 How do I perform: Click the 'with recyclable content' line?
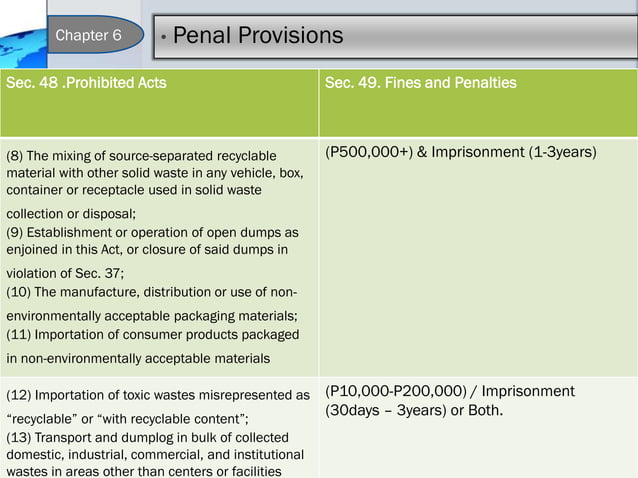pyautogui.click(x=126, y=418)
